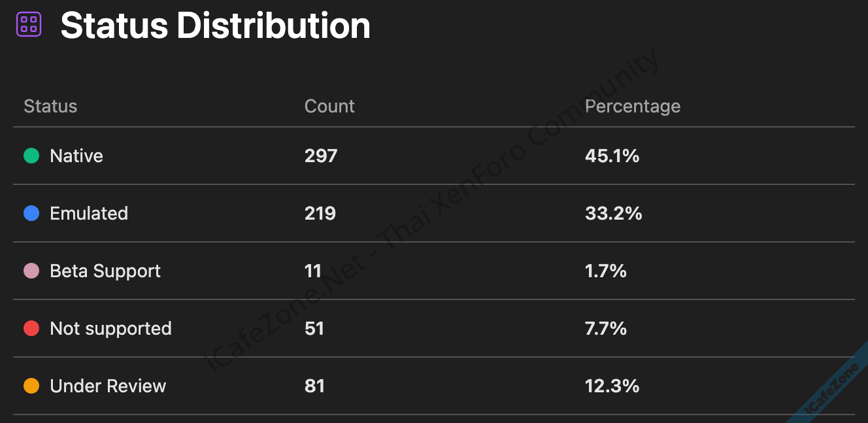Click the Percentage column header
The height and width of the screenshot is (423, 868).
click(632, 106)
